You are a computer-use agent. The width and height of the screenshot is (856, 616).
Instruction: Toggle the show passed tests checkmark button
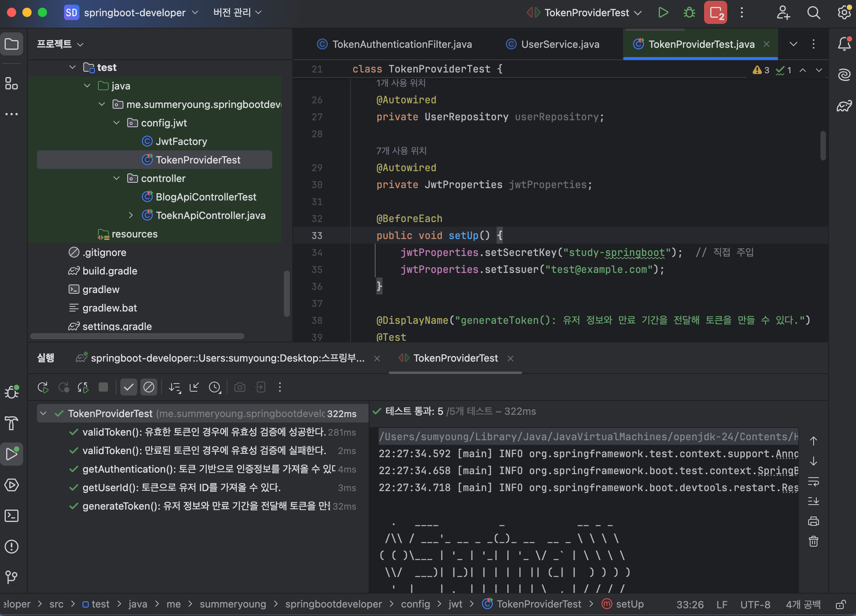128,387
